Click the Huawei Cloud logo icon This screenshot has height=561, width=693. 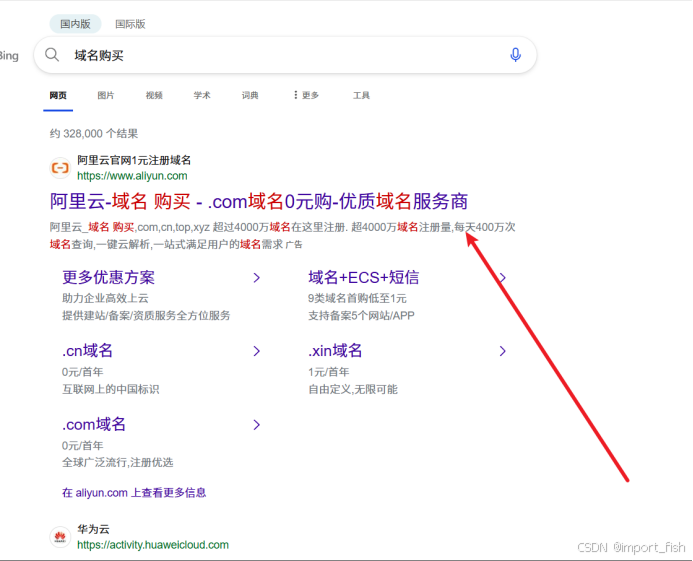point(60,537)
